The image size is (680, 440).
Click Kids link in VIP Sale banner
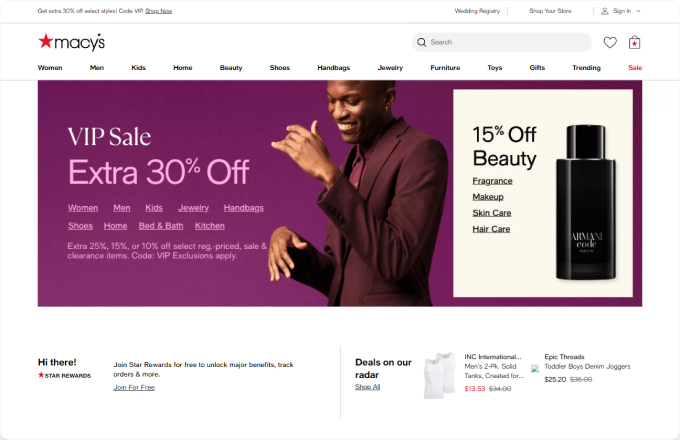pos(154,208)
